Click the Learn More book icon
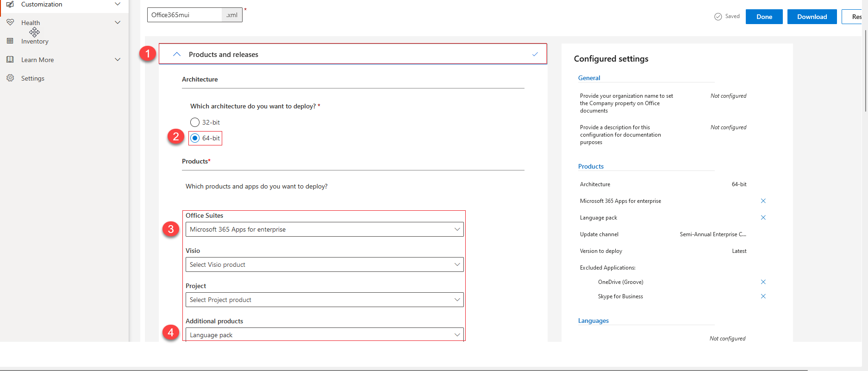 pos(10,59)
